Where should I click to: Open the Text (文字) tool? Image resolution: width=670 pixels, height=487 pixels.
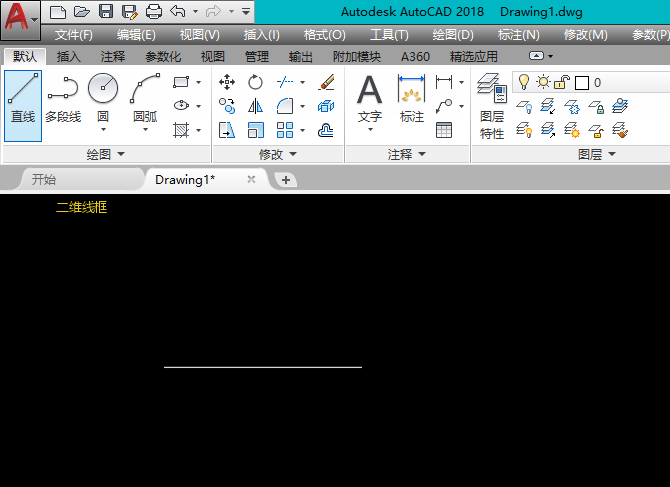coord(369,98)
